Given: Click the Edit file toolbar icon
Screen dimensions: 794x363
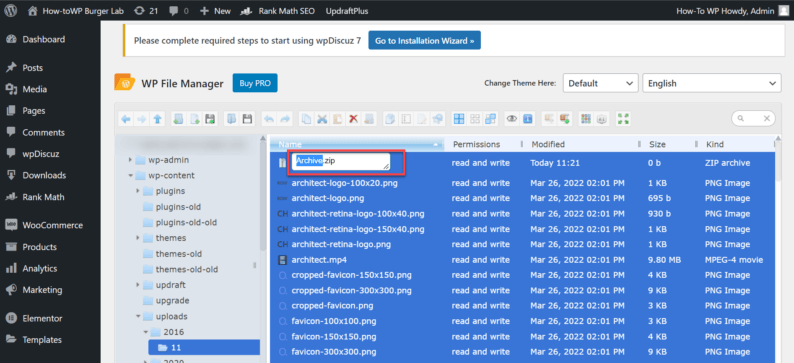Looking at the screenshot, I should coord(422,119).
